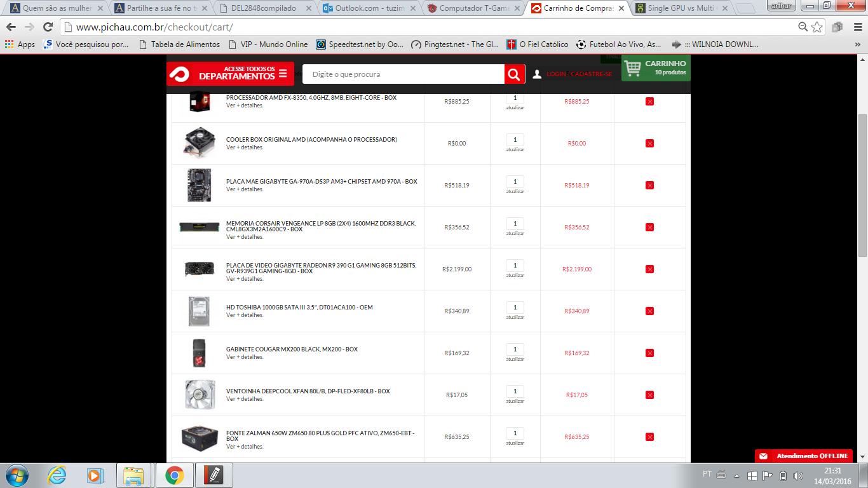Open the Apps bookmarks shortcut
The width and height of the screenshot is (868, 488).
click(x=20, y=44)
